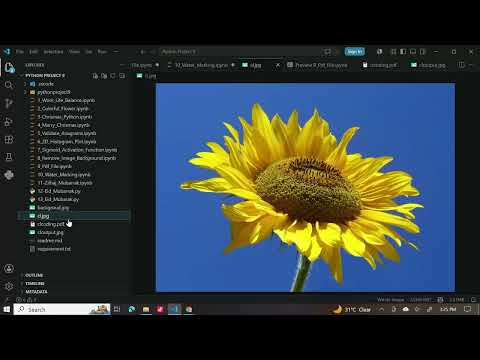Click the New File icon in explorer header
The height and width of the screenshot is (360, 480).
95,76
